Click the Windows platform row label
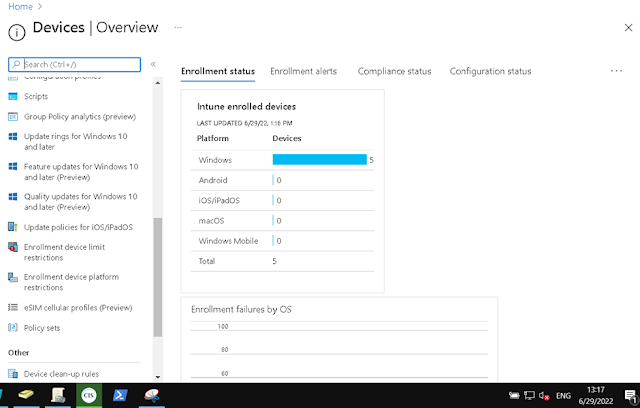This screenshot has width=640, height=408. pos(215,160)
